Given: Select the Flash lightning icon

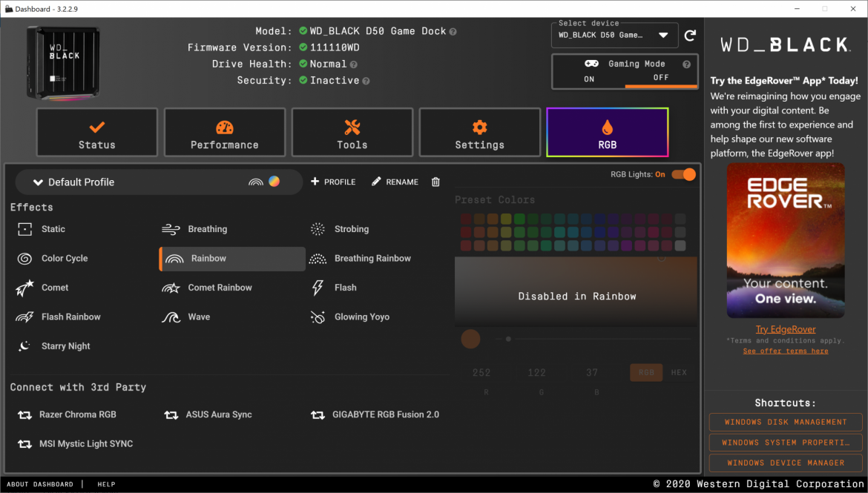Looking at the screenshot, I should coord(318,288).
